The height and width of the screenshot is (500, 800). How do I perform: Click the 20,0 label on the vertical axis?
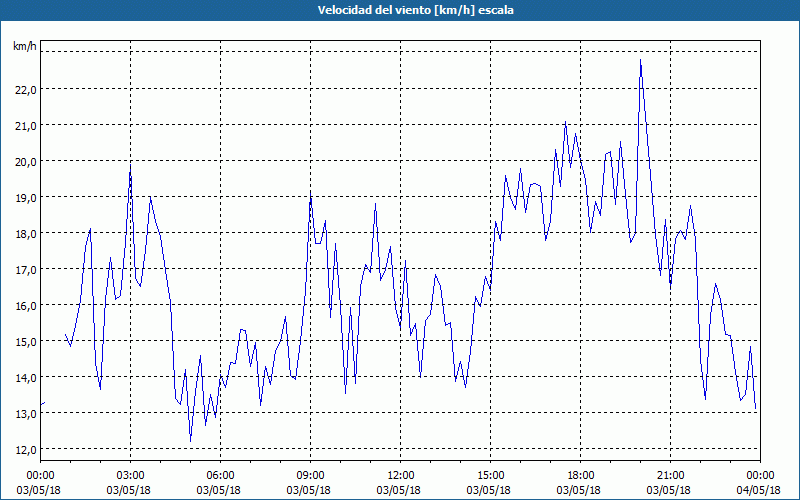[x=26, y=161]
